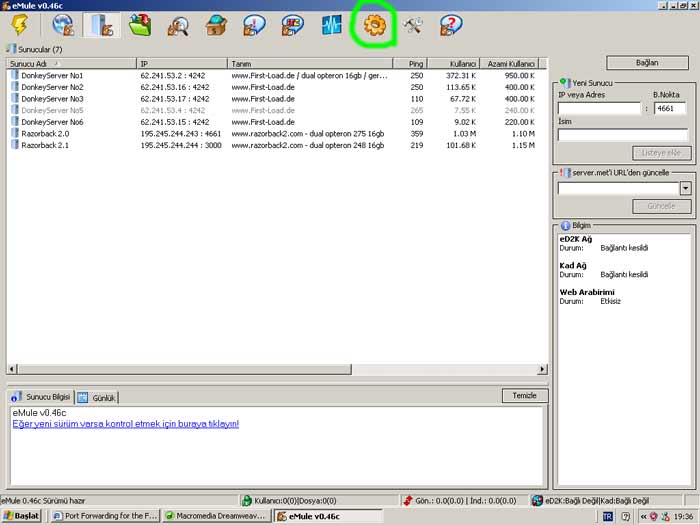The height and width of the screenshot is (525, 700).
Task: Sort servers by Tanım column header
Action: tap(310, 64)
